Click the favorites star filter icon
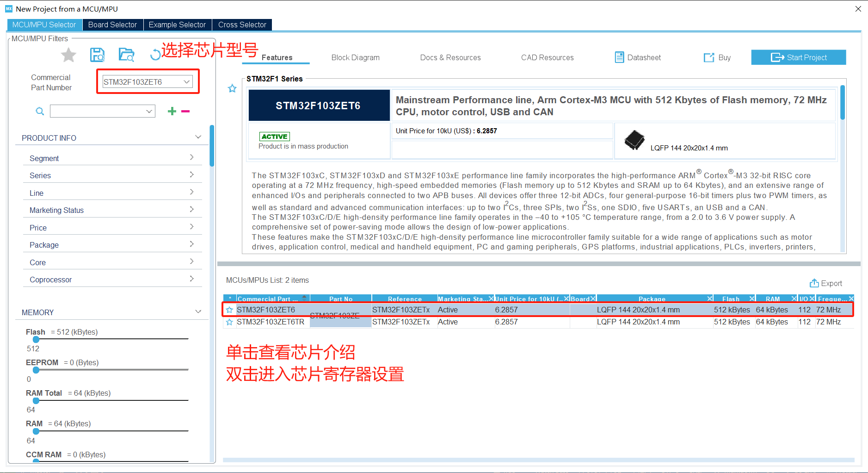 point(68,55)
